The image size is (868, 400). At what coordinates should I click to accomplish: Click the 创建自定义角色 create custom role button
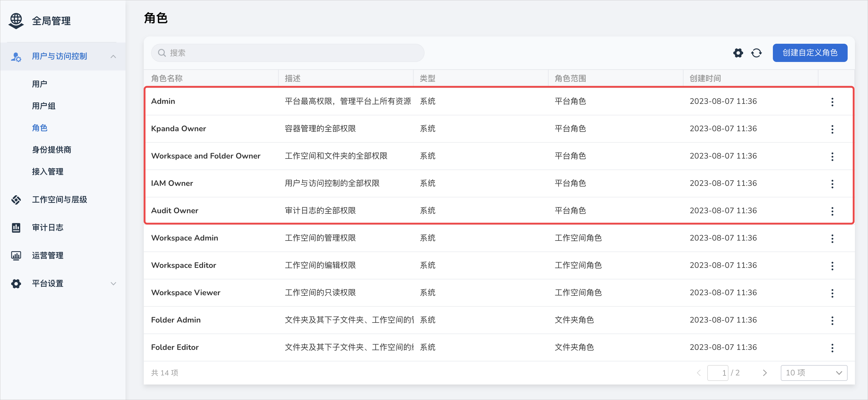point(810,53)
